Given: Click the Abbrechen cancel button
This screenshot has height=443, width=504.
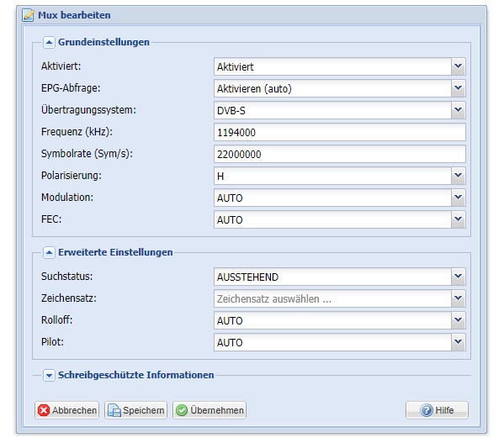Looking at the screenshot, I should [66, 410].
